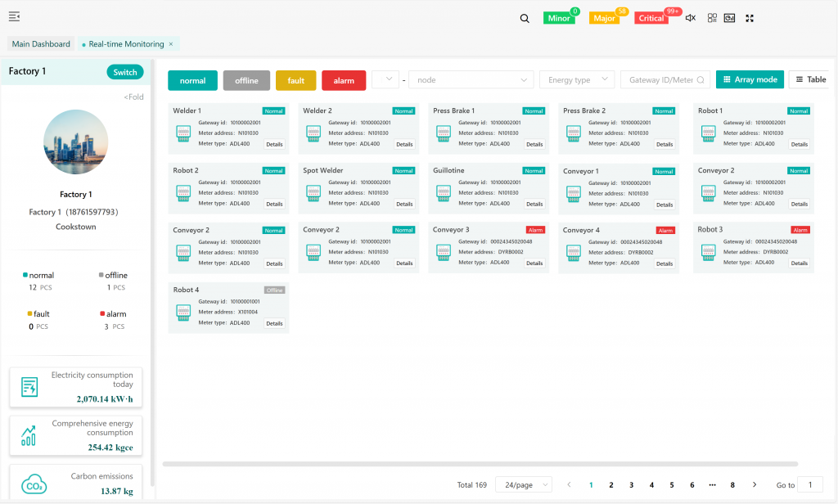Toggle the red alarm status filter
The image size is (838, 504).
pyautogui.click(x=344, y=80)
